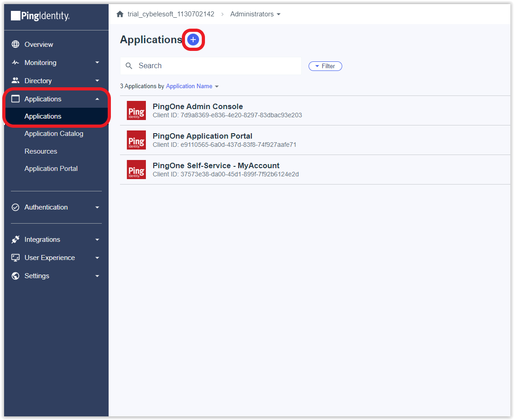Viewport: 514px width, 420px height.
Task: Click the PingOne Self-Service MyAccount logo
Action: [x=136, y=170]
